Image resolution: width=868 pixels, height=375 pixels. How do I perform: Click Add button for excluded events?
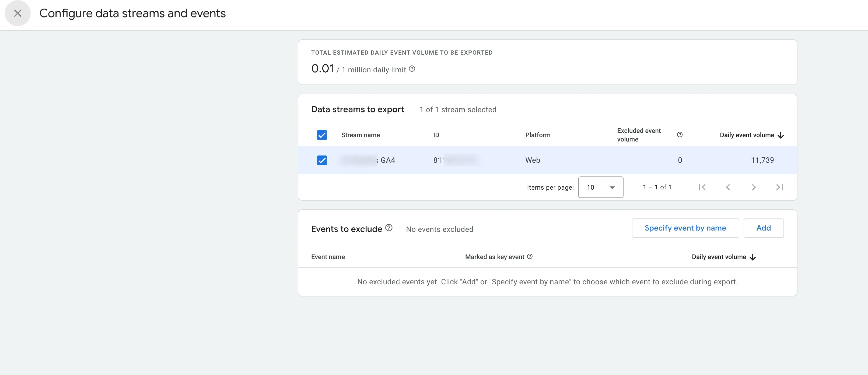click(763, 228)
